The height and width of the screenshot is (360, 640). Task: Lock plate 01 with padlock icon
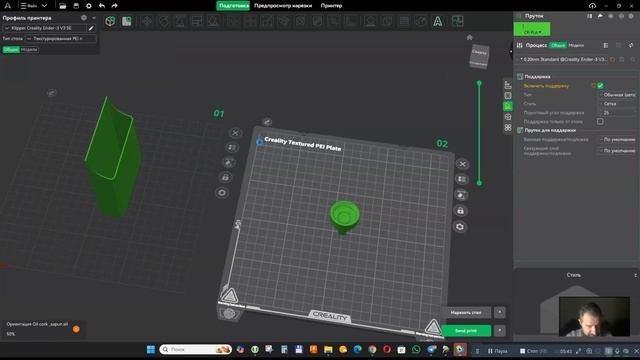[x=225, y=178]
